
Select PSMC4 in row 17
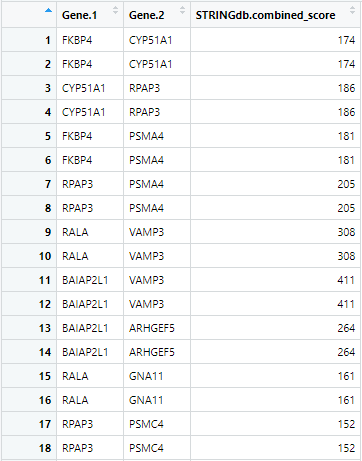[146, 424]
